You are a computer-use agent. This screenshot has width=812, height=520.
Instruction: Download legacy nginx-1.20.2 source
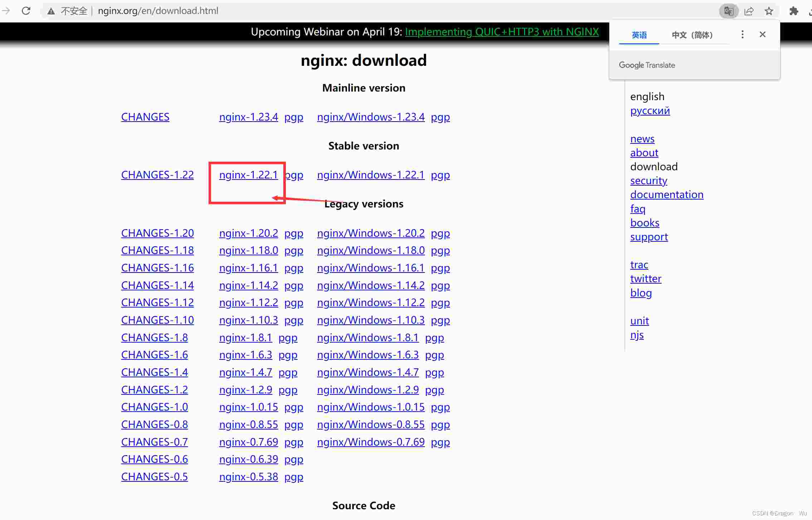[248, 233]
